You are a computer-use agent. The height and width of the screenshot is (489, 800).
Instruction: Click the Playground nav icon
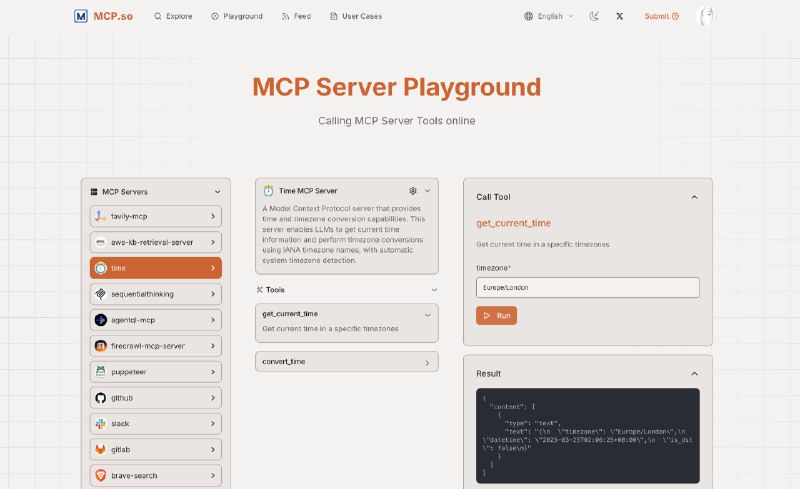click(x=215, y=16)
